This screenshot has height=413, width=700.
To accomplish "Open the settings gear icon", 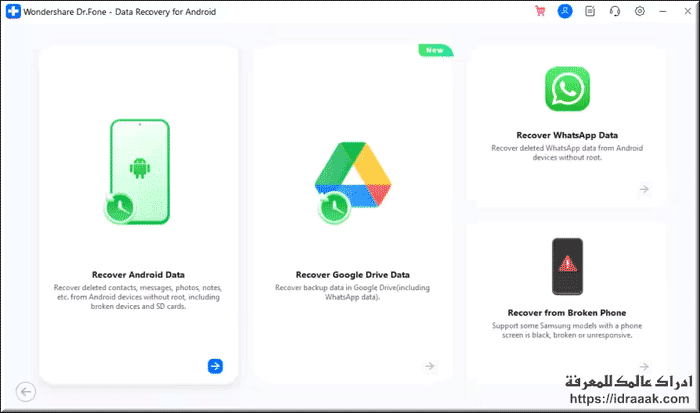I will click(x=640, y=11).
